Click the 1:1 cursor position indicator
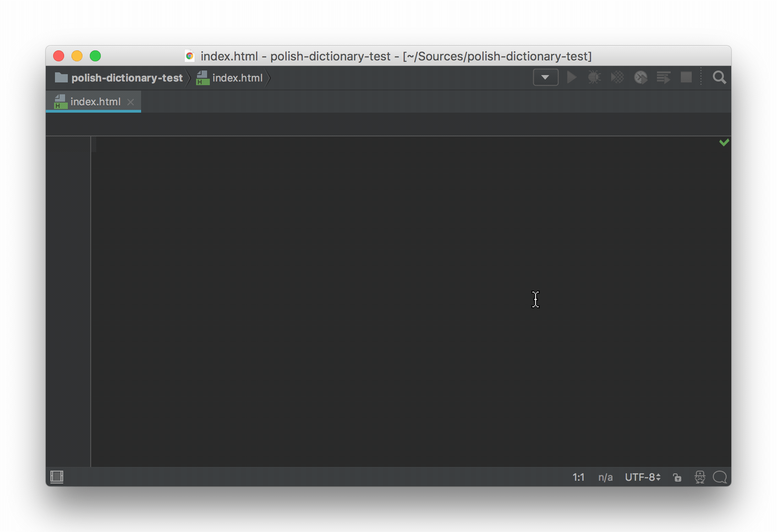The width and height of the screenshot is (777, 532). pyautogui.click(x=578, y=477)
